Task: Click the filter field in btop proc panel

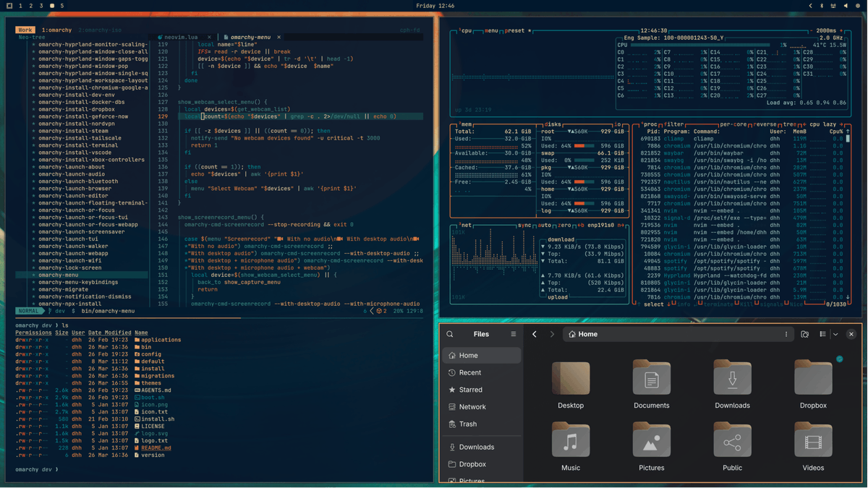Action: click(674, 124)
